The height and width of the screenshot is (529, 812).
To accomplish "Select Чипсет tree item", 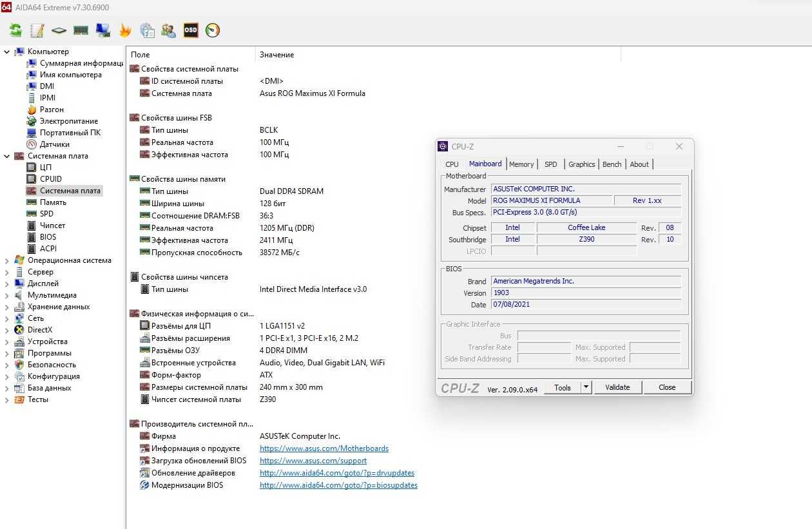I will (x=52, y=226).
